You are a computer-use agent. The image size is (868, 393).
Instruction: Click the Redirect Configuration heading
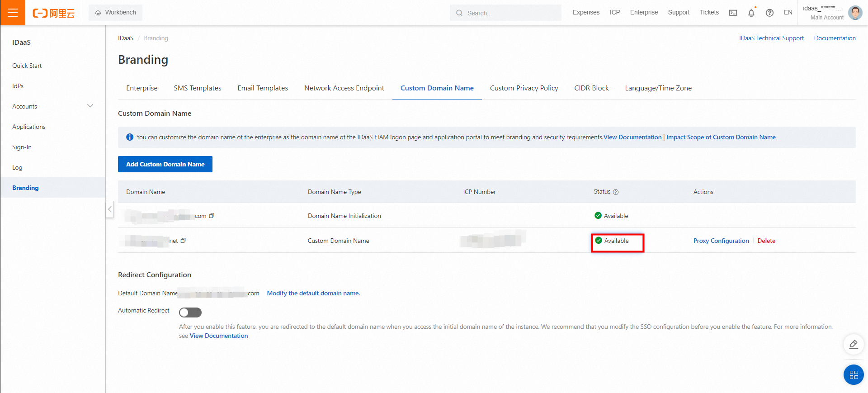(155, 275)
